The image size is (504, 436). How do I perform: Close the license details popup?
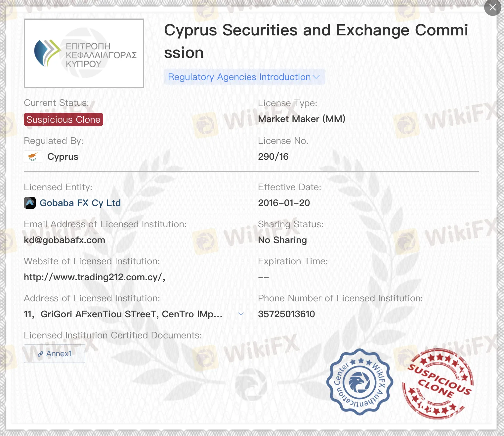coord(492,7)
